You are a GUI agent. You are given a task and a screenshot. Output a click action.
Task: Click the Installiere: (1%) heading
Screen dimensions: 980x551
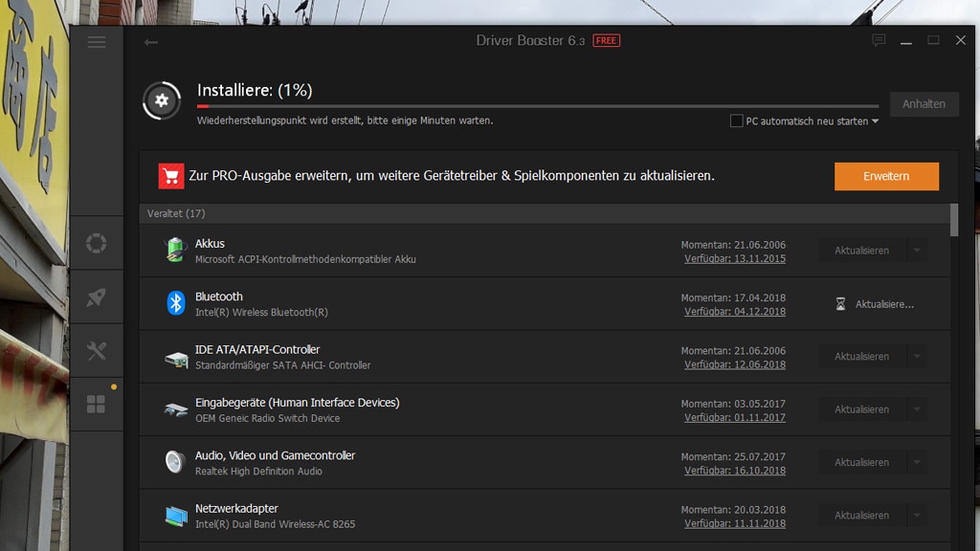coord(255,91)
